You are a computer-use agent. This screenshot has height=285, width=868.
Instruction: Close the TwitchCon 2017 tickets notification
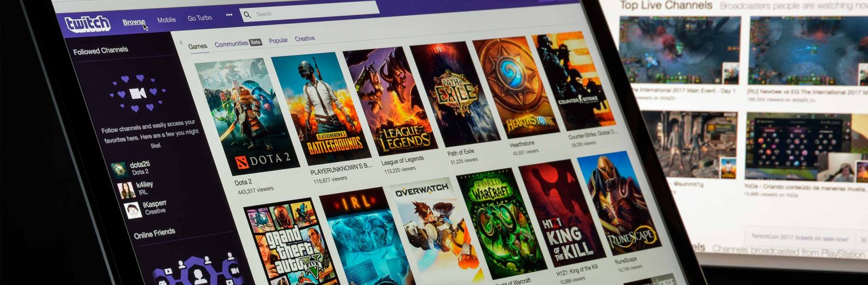coord(863,240)
